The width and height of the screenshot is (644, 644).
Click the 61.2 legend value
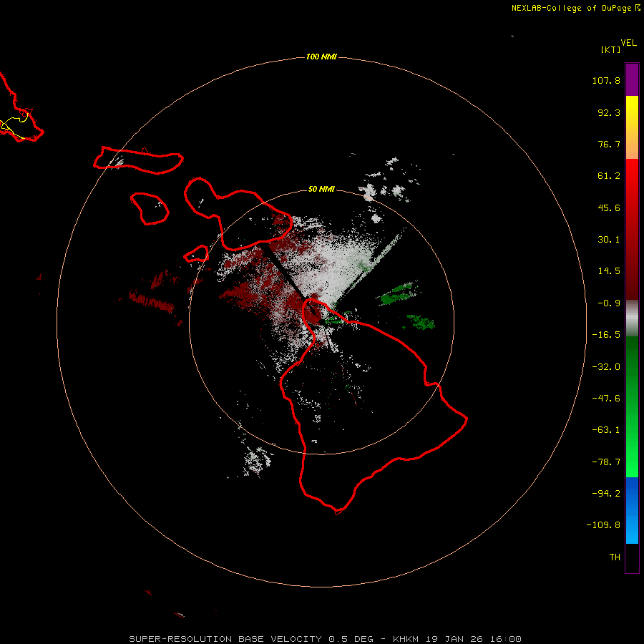pos(609,176)
